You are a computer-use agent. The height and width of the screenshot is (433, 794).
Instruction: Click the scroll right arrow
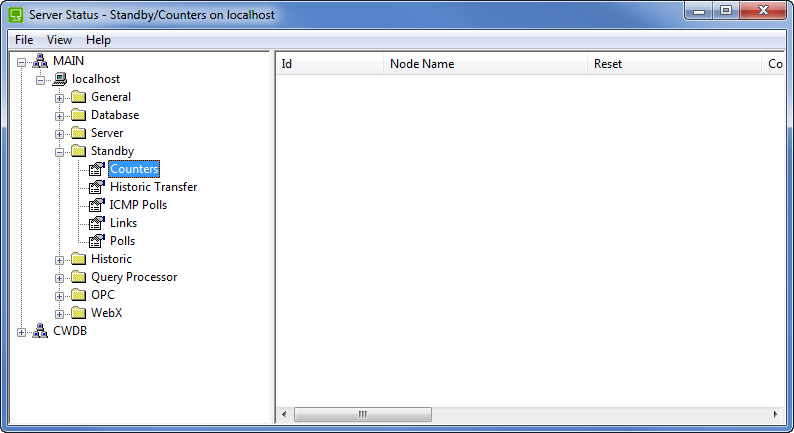[775, 414]
